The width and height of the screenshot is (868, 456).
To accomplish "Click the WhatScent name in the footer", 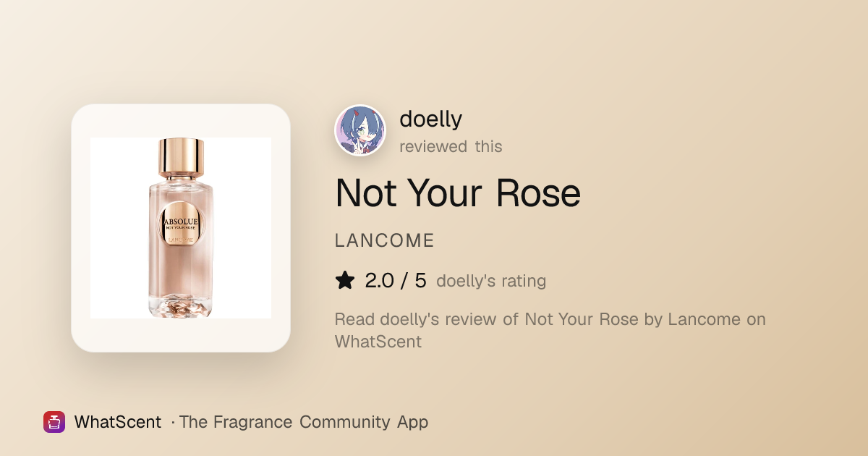I will pos(118,422).
